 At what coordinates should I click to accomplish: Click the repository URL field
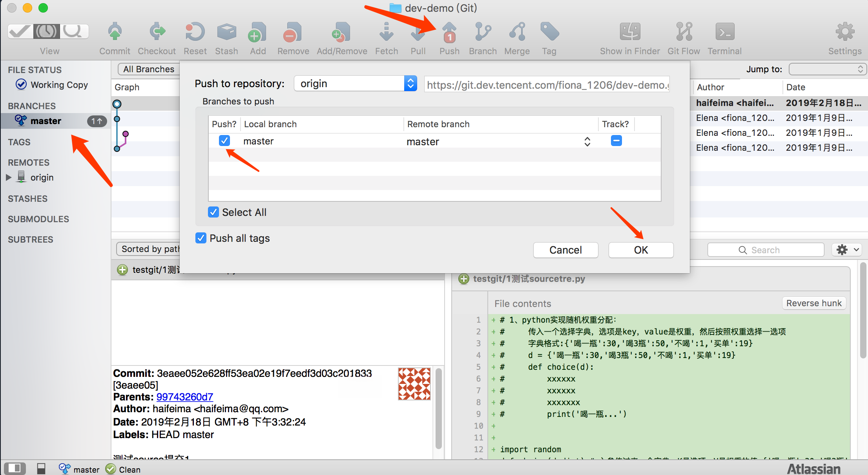pos(547,84)
